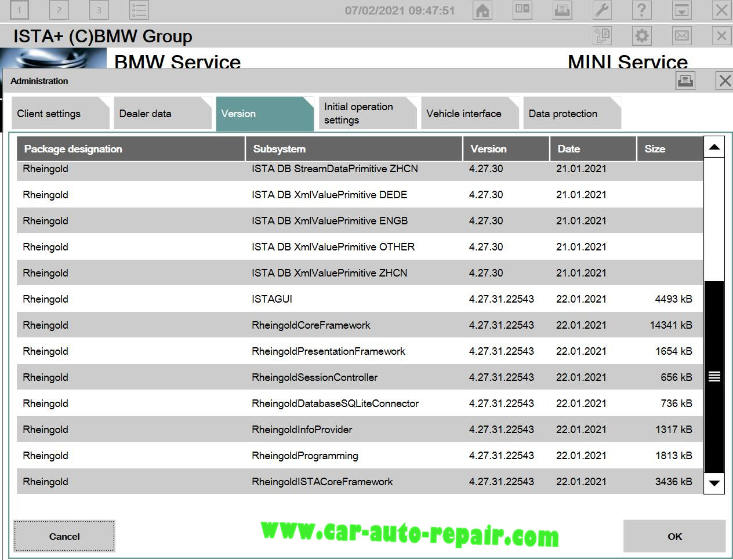Click the scrollbar up arrow

(x=714, y=147)
